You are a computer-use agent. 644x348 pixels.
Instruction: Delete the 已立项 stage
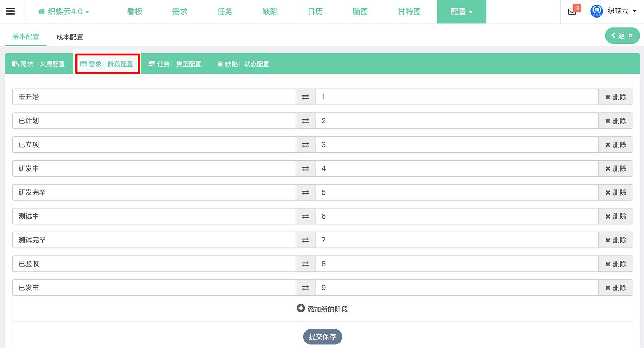[x=615, y=144]
